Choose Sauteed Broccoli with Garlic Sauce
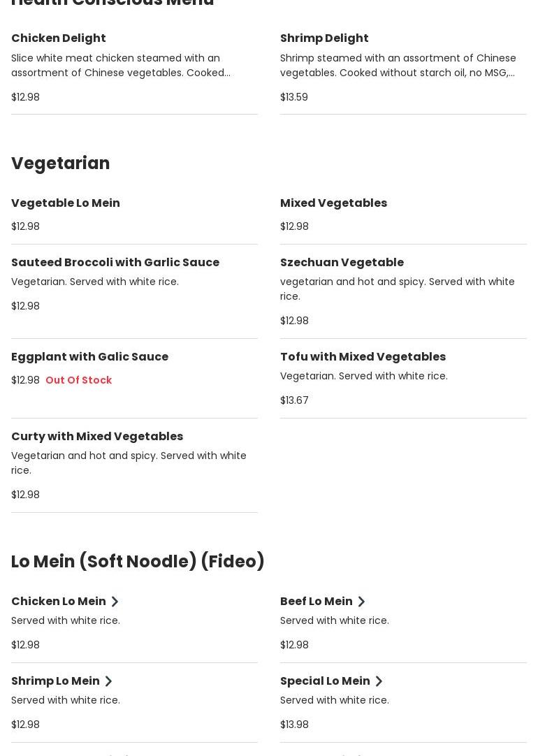The width and height of the screenshot is (538, 756). pyautogui.click(x=115, y=263)
